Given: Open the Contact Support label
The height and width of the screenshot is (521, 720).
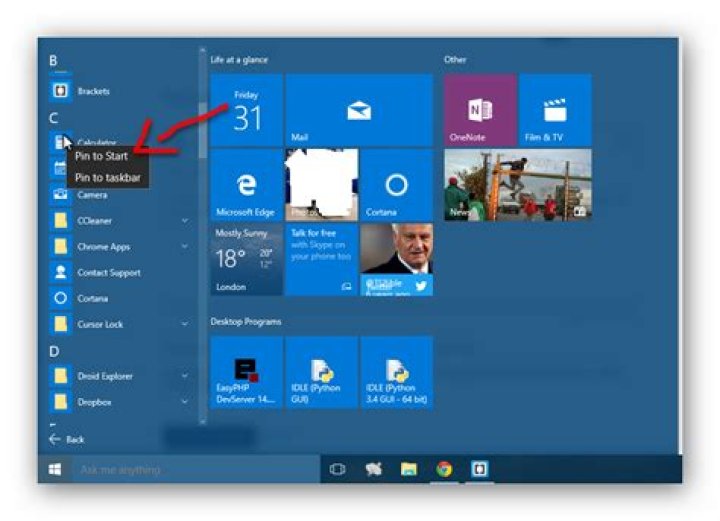Looking at the screenshot, I should (109, 273).
